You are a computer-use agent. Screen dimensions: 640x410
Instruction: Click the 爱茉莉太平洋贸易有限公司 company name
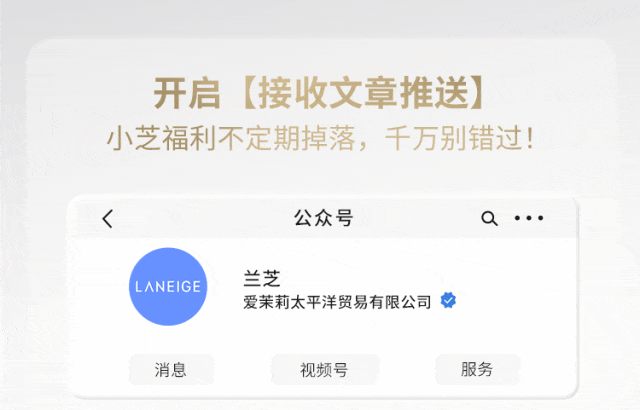[x=337, y=302]
